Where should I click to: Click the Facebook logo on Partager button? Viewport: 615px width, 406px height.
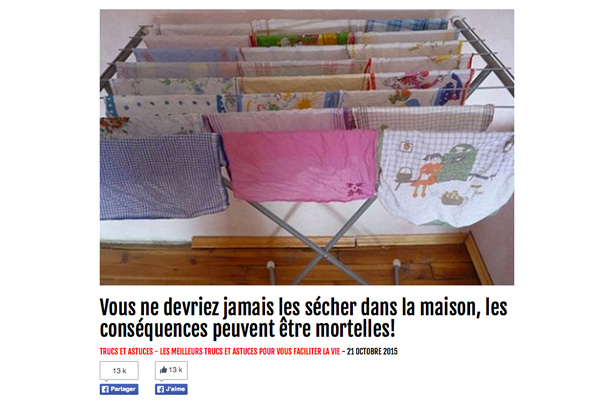click(105, 389)
